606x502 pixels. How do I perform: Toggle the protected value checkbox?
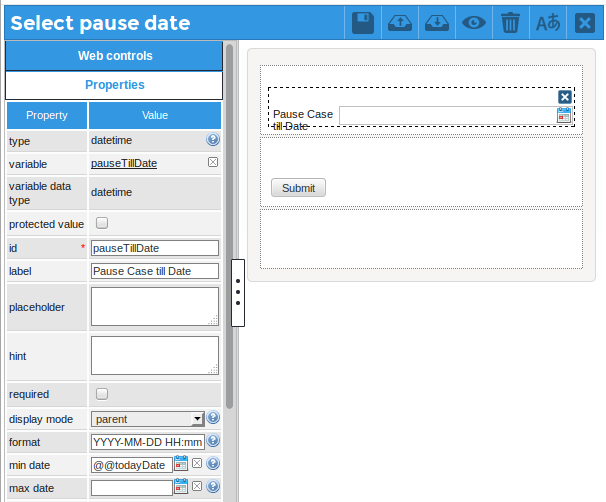pyautogui.click(x=101, y=224)
